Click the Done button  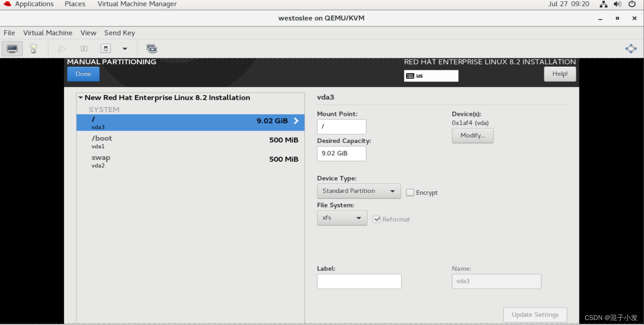coord(83,74)
